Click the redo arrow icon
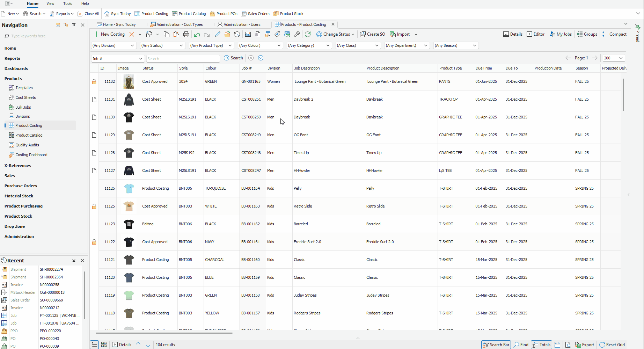 (x=207, y=34)
